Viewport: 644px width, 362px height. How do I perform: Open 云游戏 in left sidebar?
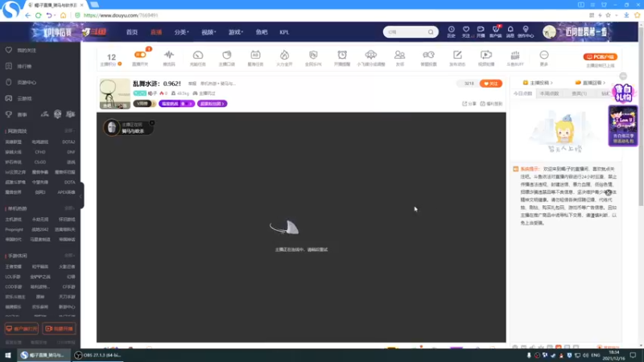(24, 98)
